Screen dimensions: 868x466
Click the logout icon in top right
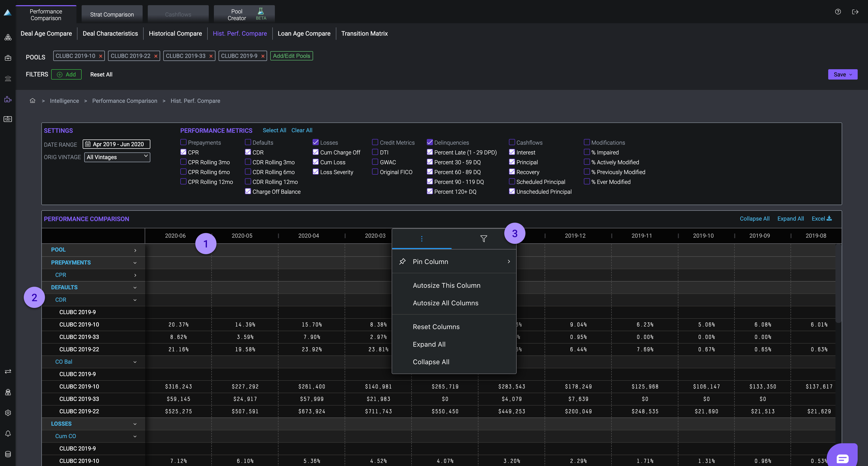click(x=855, y=12)
